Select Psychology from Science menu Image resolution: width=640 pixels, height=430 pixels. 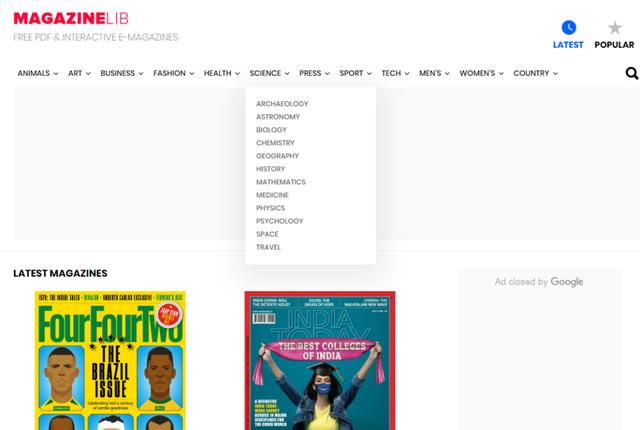280,221
